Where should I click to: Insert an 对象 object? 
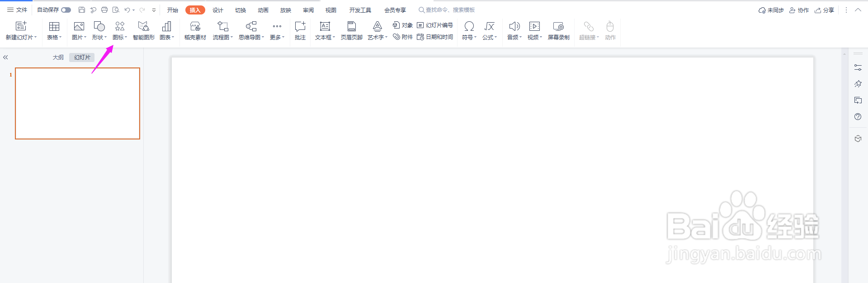pyautogui.click(x=403, y=25)
